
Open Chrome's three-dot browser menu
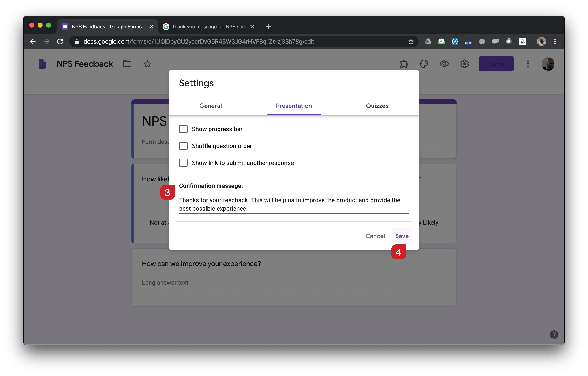click(555, 42)
